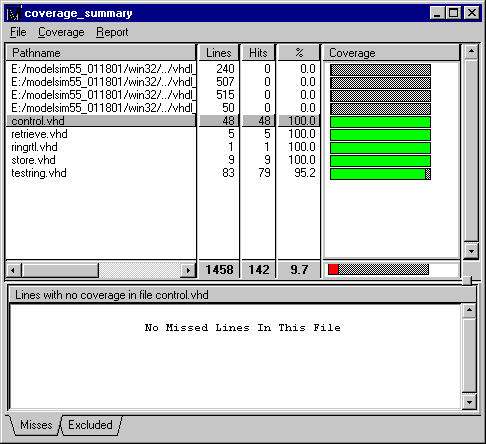Select the Misses tab
The height and width of the screenshot is (444, 486).
click(36, 425)
